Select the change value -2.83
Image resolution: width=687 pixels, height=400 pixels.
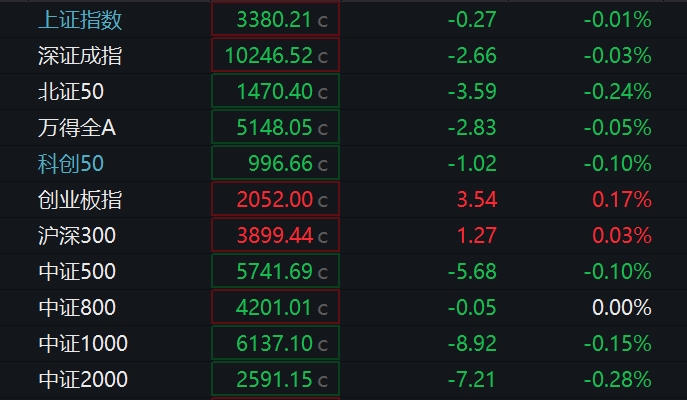pos(472,127)
